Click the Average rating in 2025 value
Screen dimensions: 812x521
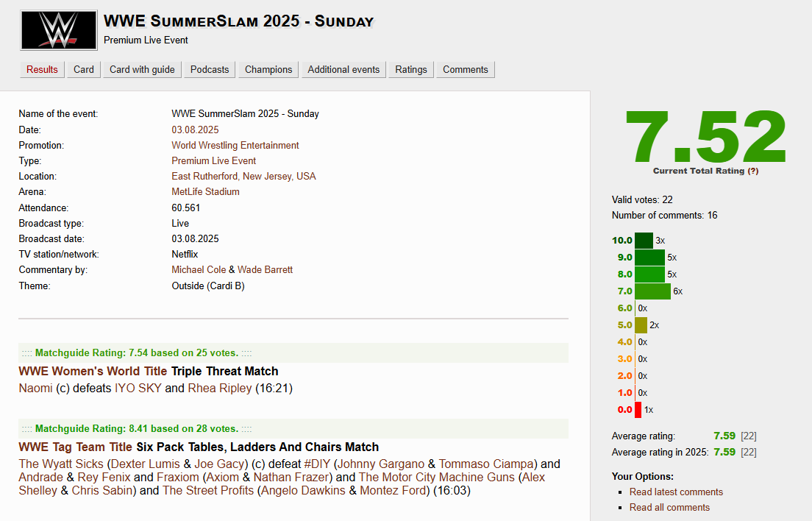tap(724, 452)
